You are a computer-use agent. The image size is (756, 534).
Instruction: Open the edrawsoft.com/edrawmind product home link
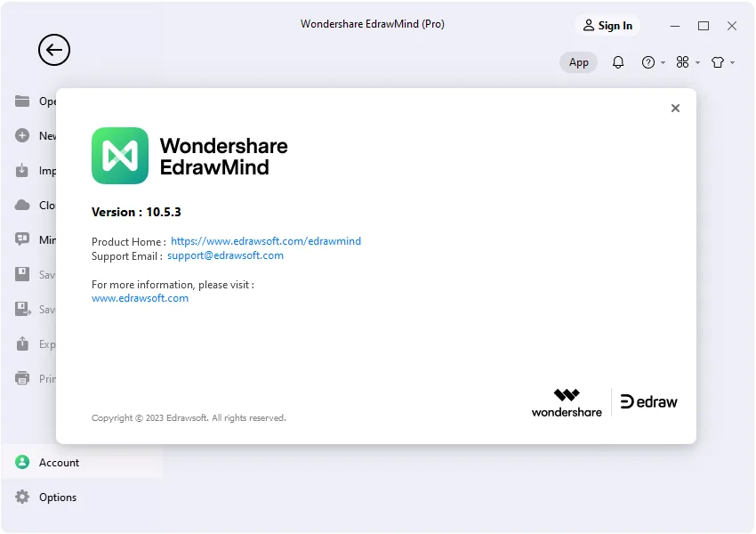(266, 240)
